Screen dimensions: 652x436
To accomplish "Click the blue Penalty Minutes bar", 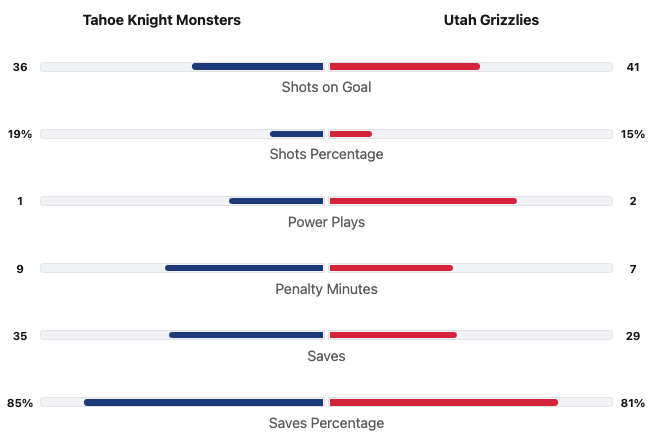I will 244,268.
